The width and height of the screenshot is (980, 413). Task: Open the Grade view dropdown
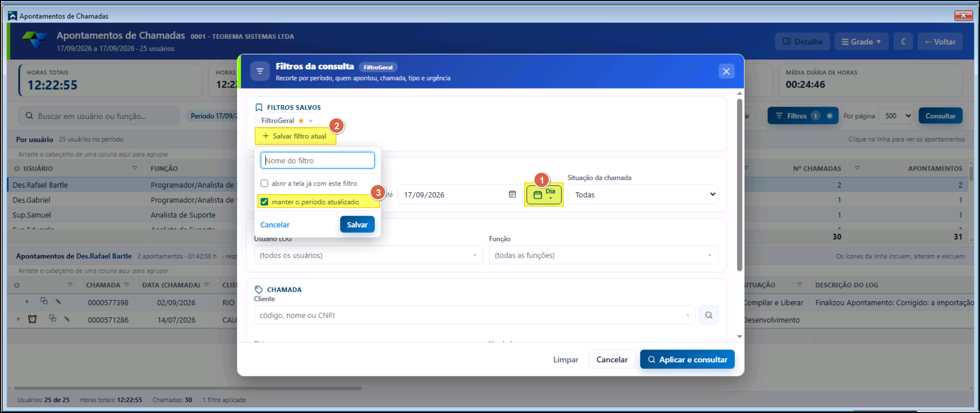(x=861, y=42)
